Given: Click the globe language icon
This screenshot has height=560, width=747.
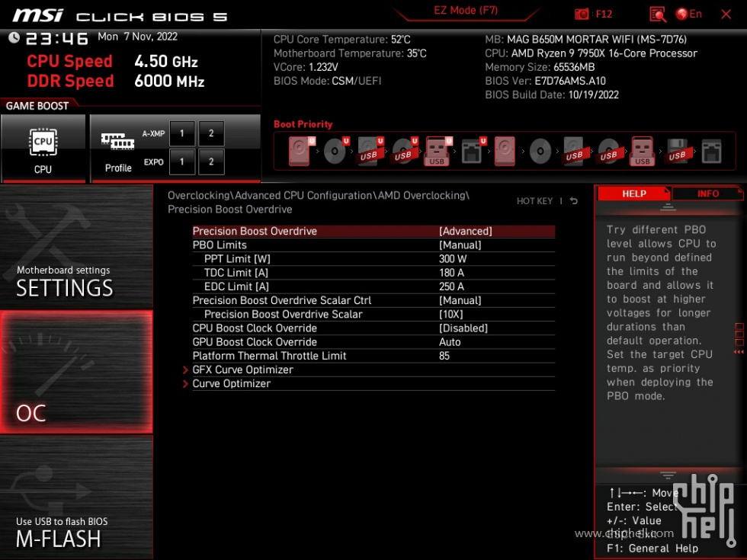Looking at the screenshot, I should (681, 14).
